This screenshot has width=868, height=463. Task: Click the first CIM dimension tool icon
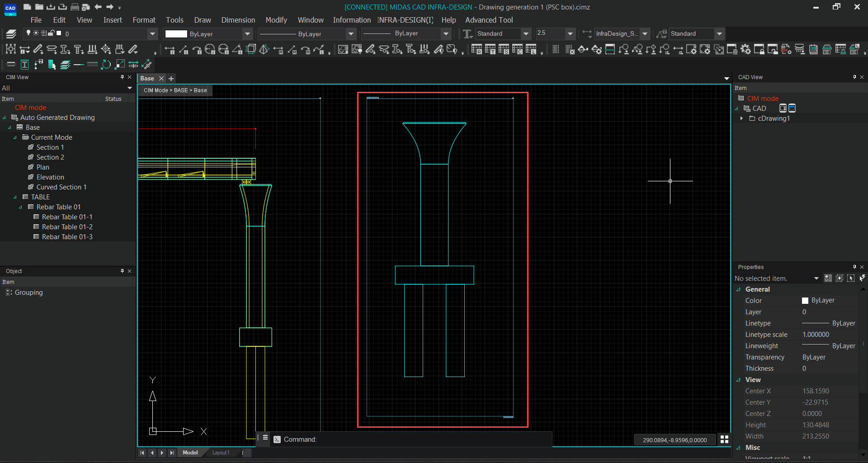tap(170, 49)
